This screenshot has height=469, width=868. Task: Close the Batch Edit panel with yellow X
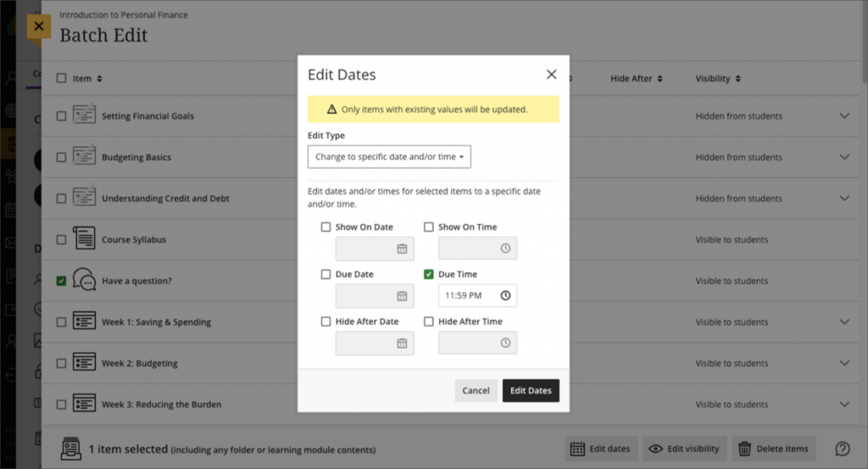(x=39, y=26)
